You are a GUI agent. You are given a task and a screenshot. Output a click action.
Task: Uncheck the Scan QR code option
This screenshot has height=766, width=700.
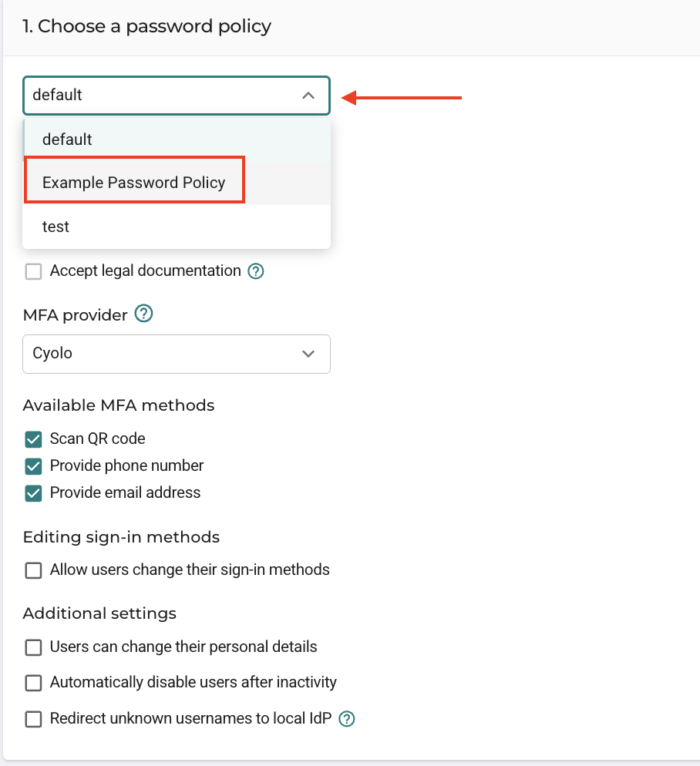(x=33, y=439)
